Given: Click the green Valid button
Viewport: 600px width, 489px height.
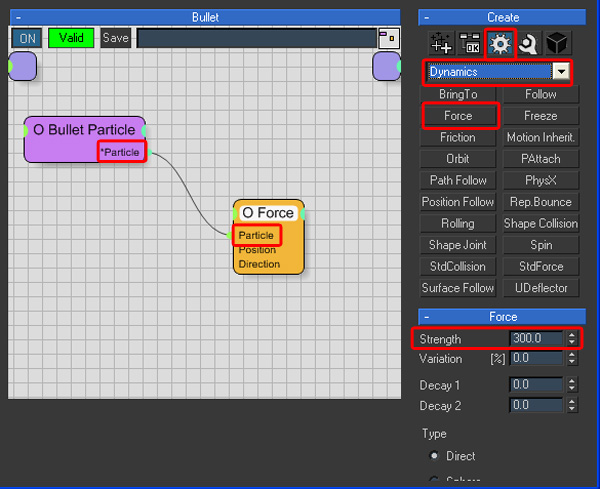Looking at the screenshot, I should [x=71, y=38].
